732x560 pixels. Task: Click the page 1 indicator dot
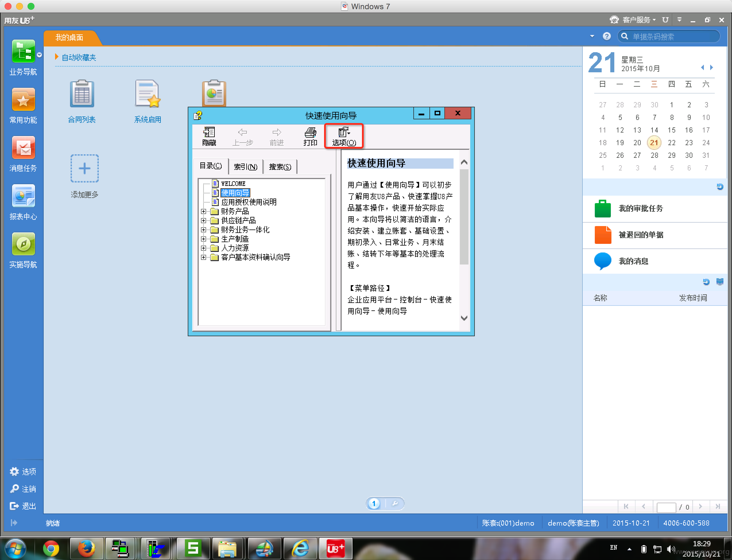coord(374,504)
